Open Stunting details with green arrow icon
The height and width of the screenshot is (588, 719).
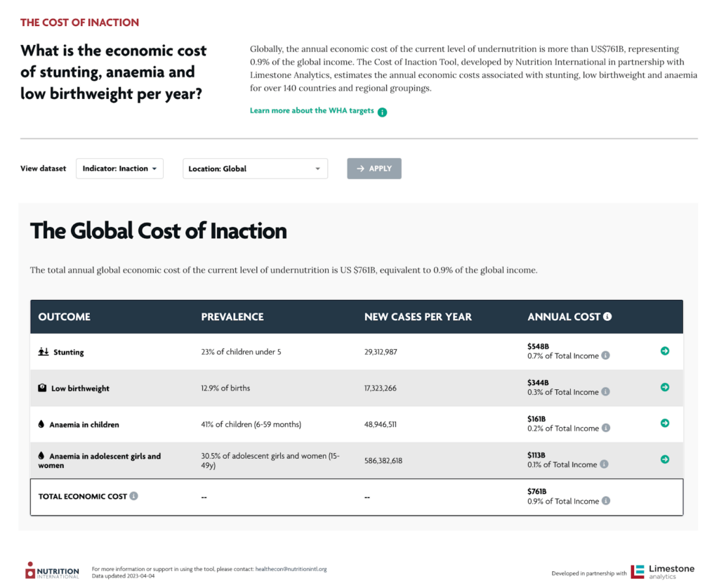tap(665, 351)
